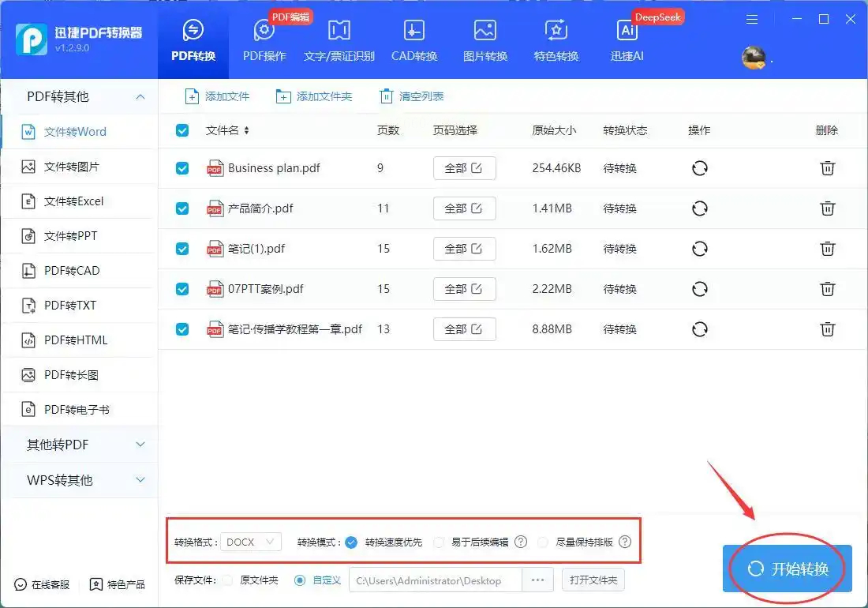
Task: Select the 原文件夹 save location radio button
Action: click(x=227, y=580)
